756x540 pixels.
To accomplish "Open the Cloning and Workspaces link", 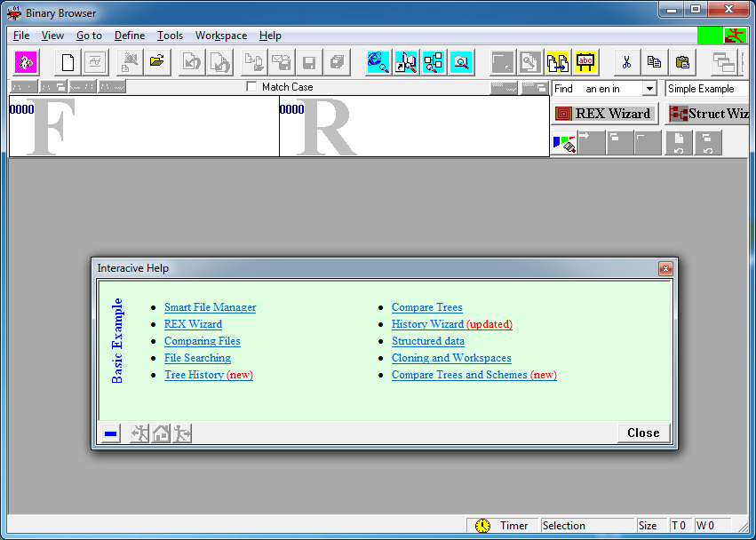I will [452, 358].
